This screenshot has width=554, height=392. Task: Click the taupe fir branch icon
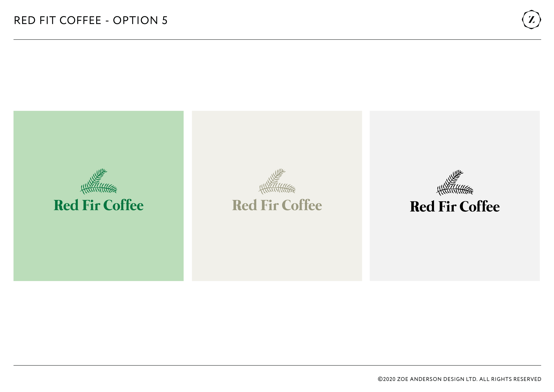point(277,182)
